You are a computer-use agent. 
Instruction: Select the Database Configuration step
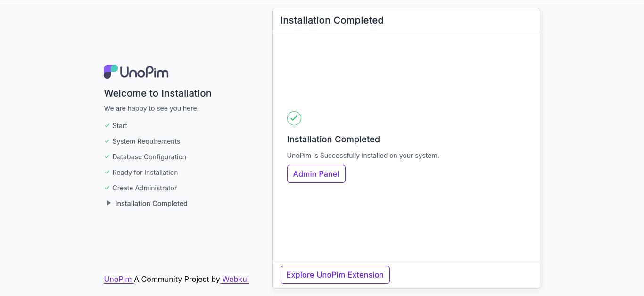coord(149,157)
